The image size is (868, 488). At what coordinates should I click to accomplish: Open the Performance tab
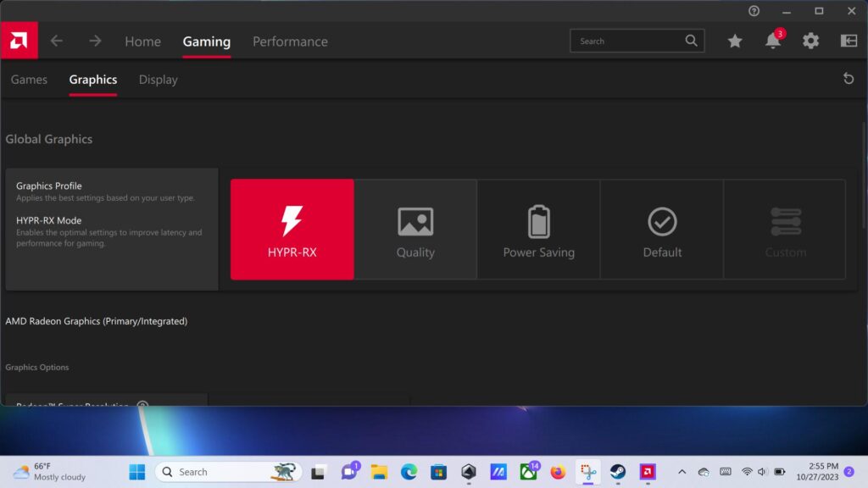click(x=290, y=42)
